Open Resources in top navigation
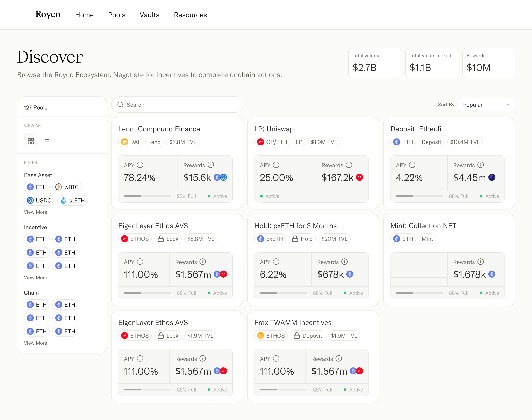Image resolution: width=532 pixels, height=420 pixels. coord(190,15)
